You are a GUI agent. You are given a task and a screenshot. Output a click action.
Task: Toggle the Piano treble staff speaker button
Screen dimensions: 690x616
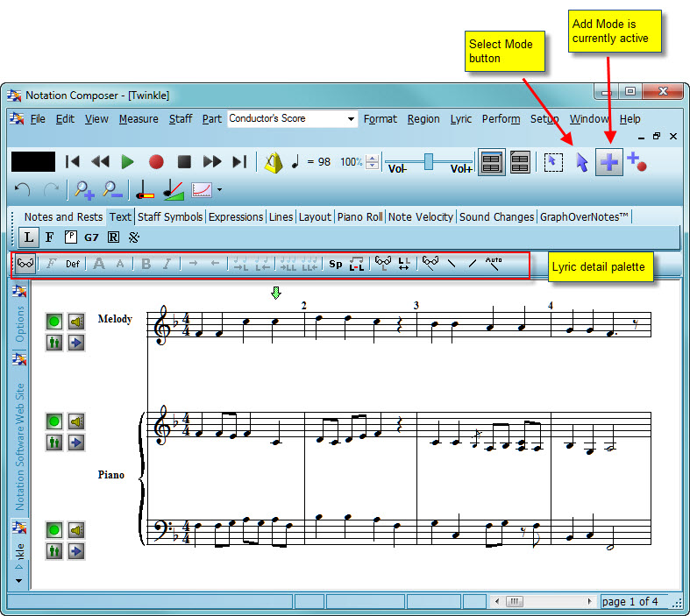point(76,422)
